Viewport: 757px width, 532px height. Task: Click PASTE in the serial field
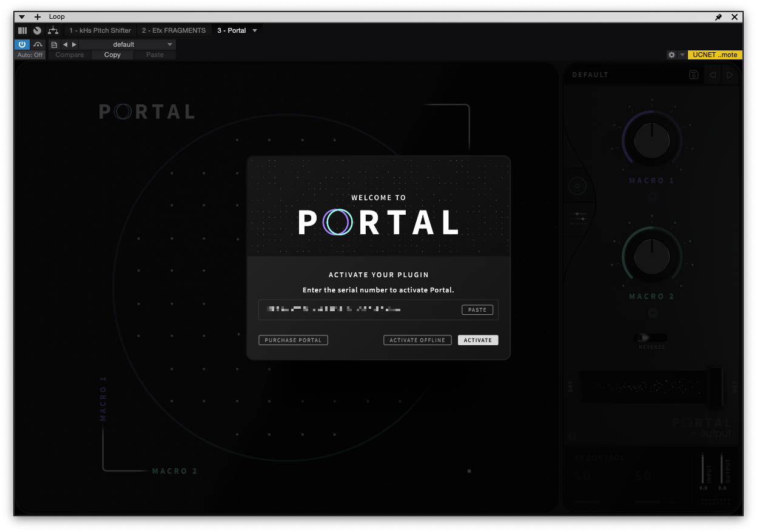click(477, 309)
